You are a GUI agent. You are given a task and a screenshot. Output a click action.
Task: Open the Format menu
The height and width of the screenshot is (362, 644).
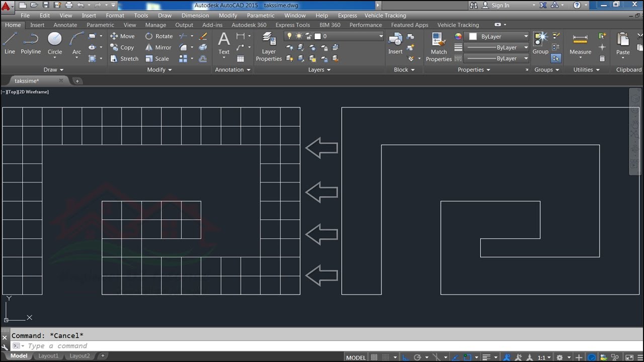point(115,16)
